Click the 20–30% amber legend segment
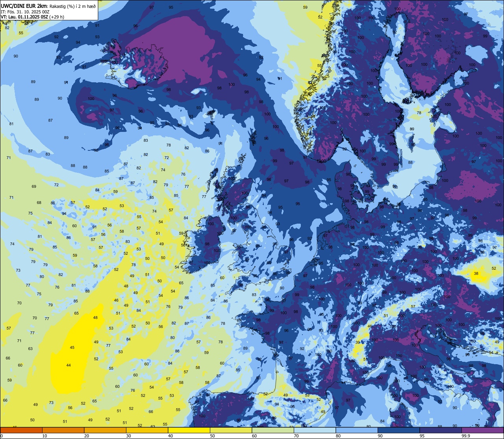Screen dimensions: 504x439 [x=105, y=430]
